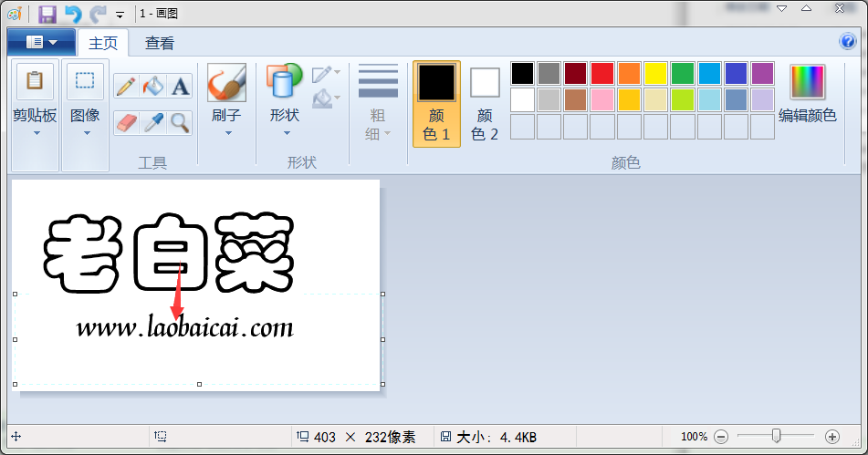868x455 pixels.
Task: Expand the 图像 dropdown arrow
Action: click(87, 133)
